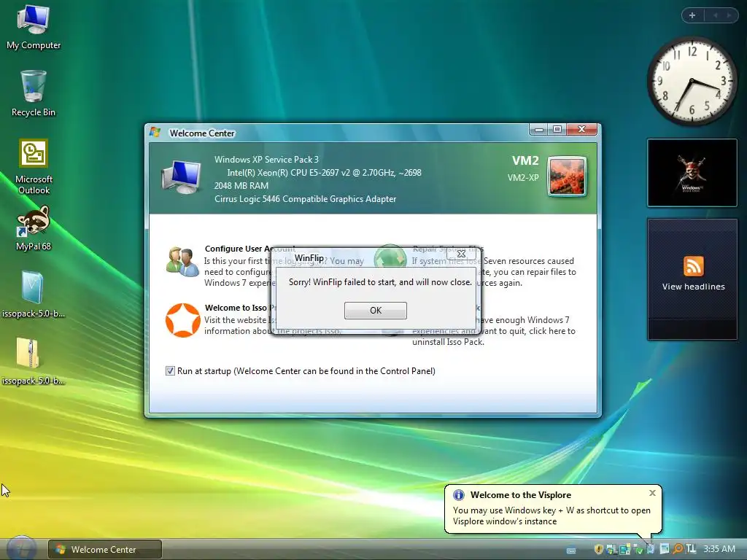Click the pirate slideshow gadget picture
Image resolution: width=747 pixels, height=560 pixels.
[692, 173]
